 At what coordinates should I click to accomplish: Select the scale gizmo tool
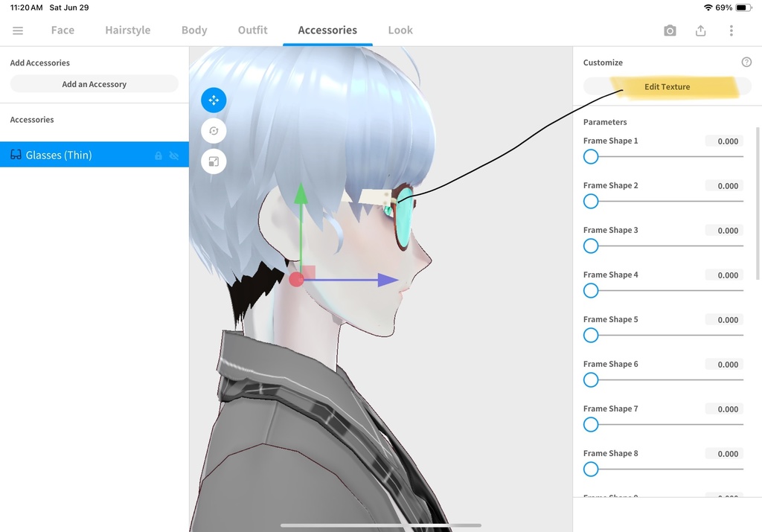tap(214, 161)
